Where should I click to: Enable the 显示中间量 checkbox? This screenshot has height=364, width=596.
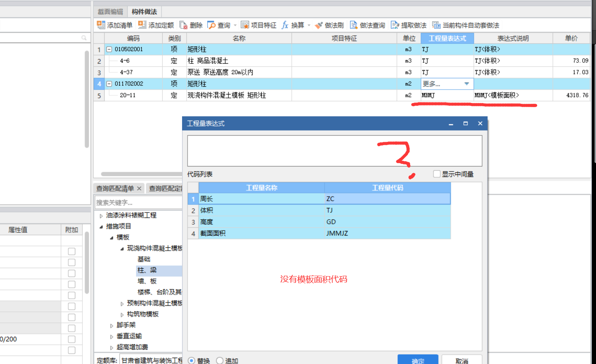click(x=437, y=174)
